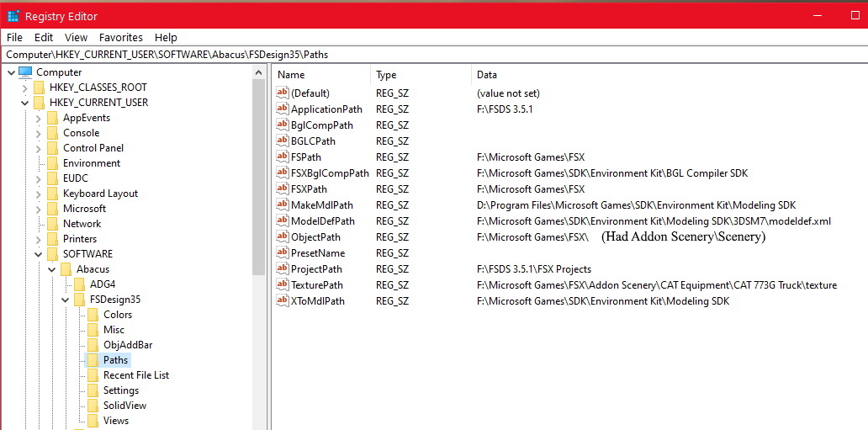
Task: Collapse the HKEY_CURRENT_USER node
Action: 24,103
